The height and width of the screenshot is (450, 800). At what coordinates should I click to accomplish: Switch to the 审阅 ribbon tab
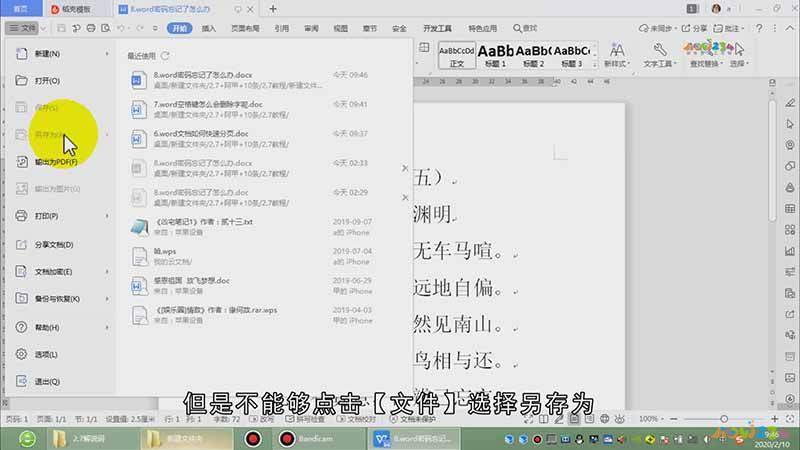point(311,28)
